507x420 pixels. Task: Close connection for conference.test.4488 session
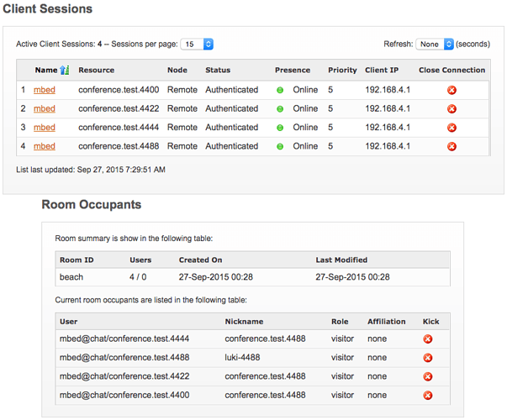[452, 146]
